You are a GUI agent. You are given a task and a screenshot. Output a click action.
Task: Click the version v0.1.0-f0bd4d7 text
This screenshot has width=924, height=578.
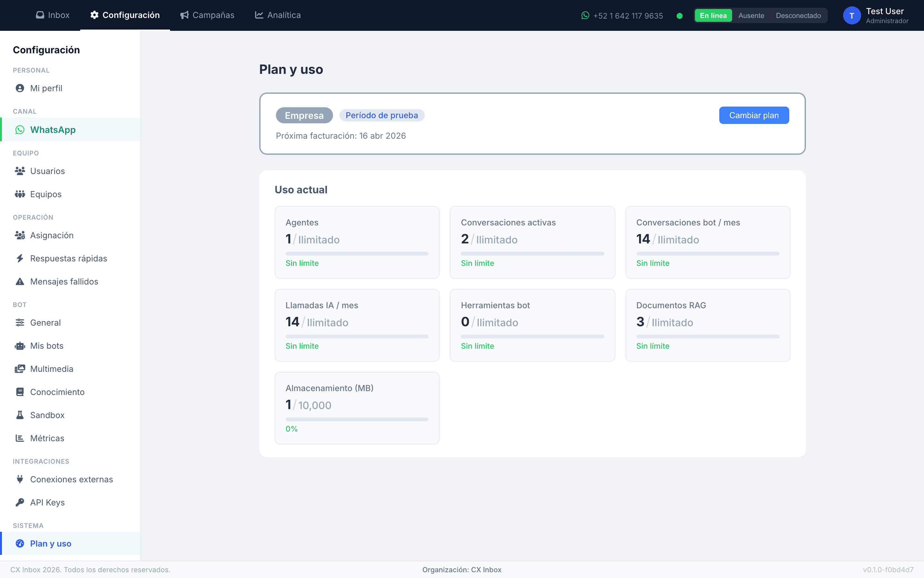pyautogui.click(x=888, y=570)
